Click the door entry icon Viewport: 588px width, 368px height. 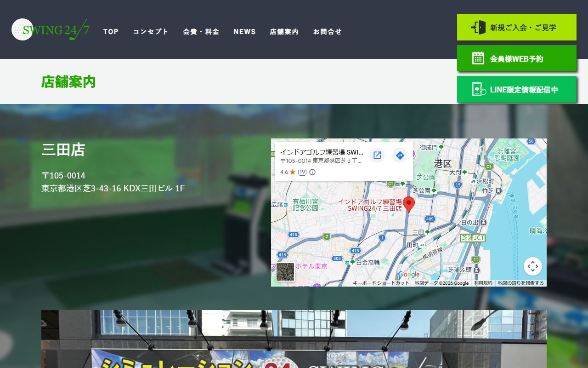coord(478,27)
